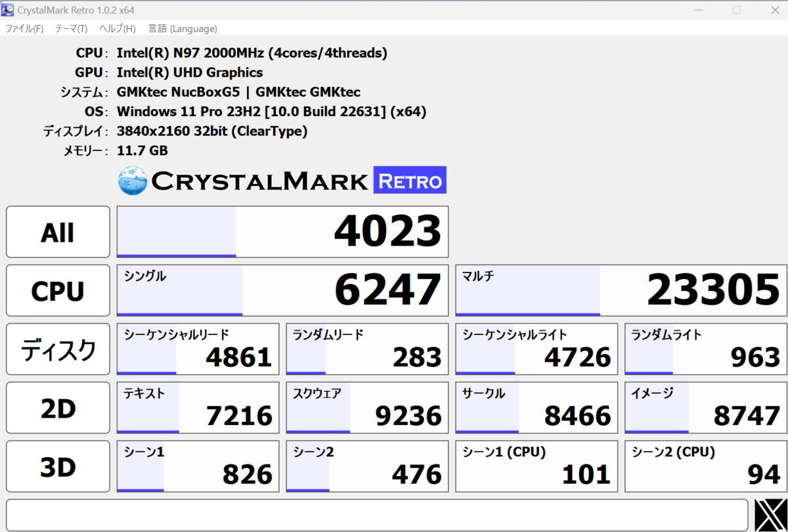This screenshot has height=532, width=788.
Task: Run the ディスク benchmark
Action: (58, 349)
